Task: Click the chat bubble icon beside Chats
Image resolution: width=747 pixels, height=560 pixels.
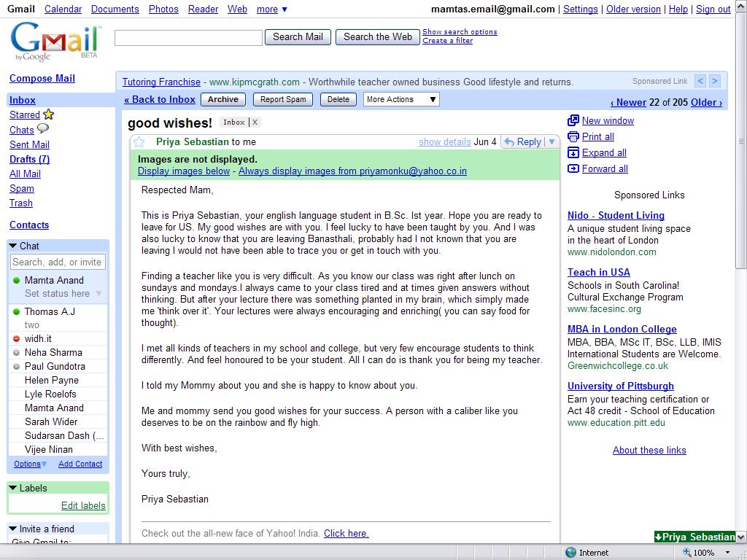Action: 43,129
